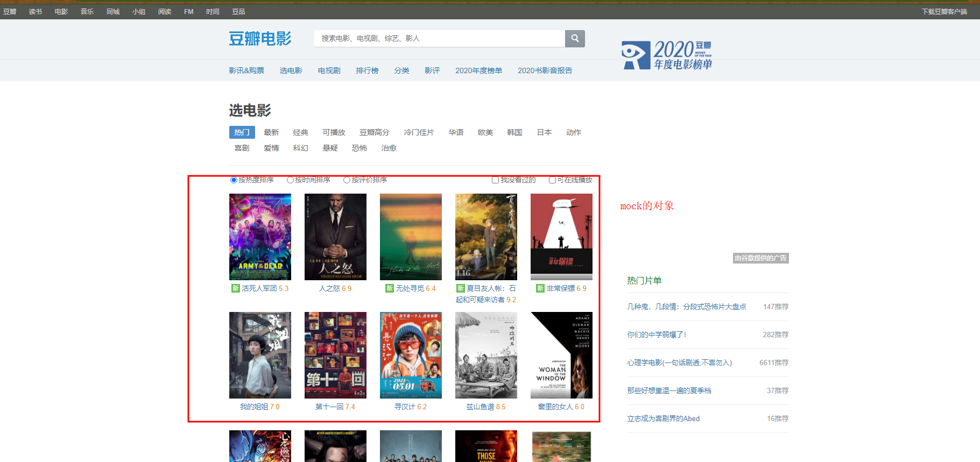Go to 小组 in top bar
Image resolution: width=980 pixels, height=462 pixels.
point(139,11)
